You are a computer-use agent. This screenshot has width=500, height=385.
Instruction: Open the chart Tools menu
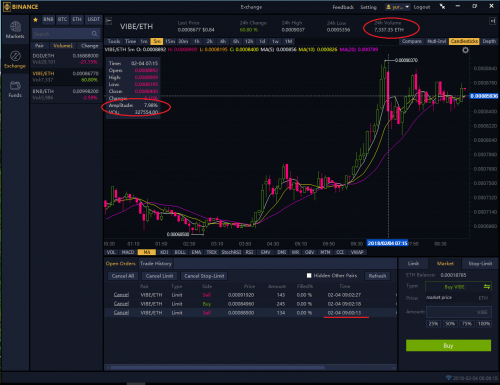click(114, 41)
